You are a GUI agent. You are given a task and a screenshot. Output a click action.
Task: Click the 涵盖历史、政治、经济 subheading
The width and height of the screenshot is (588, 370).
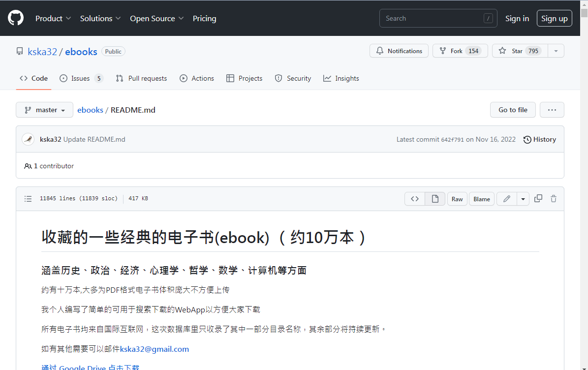coord(174,270)
